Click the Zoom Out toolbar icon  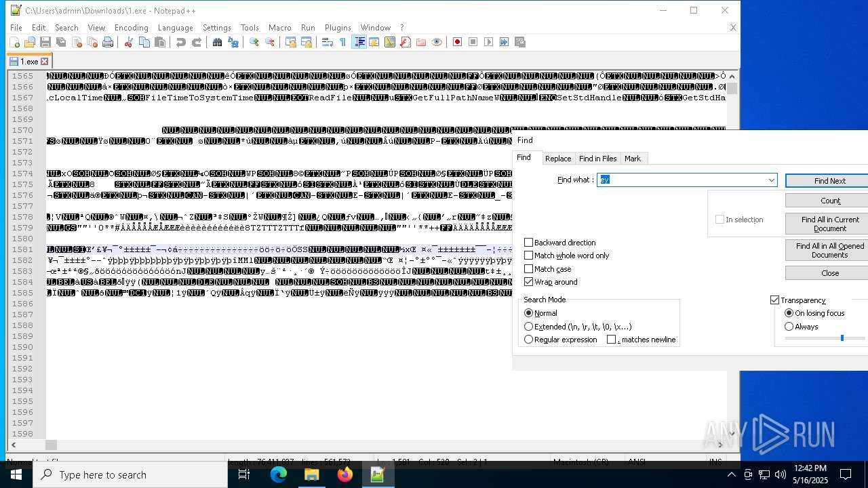click(x=270, y=42)
